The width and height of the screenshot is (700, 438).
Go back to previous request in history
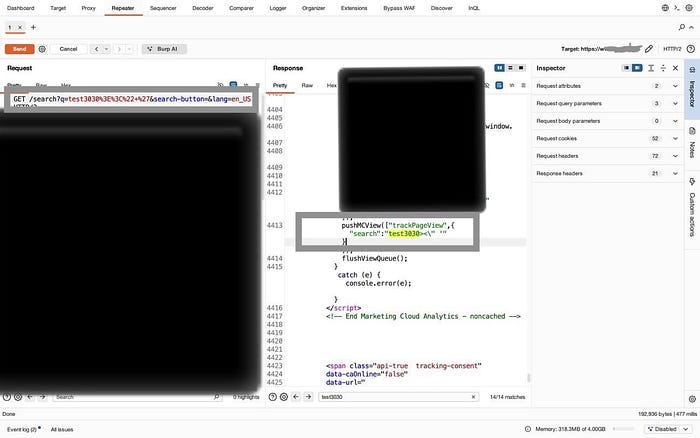click(x=96, y=49)
